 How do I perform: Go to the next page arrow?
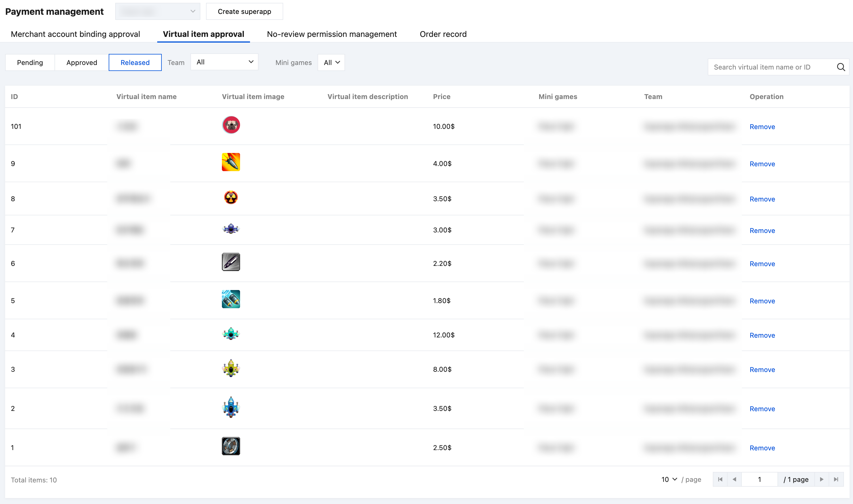point(822,479)
